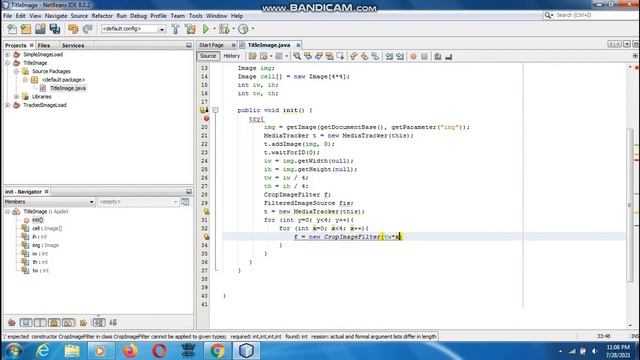Switch to the Services tab

(73, 45)
